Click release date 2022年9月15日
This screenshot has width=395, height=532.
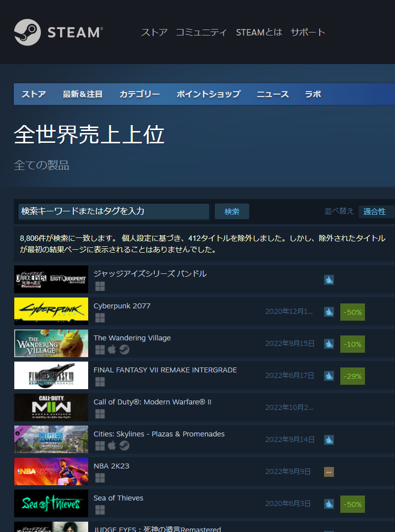tap(290, 344)
